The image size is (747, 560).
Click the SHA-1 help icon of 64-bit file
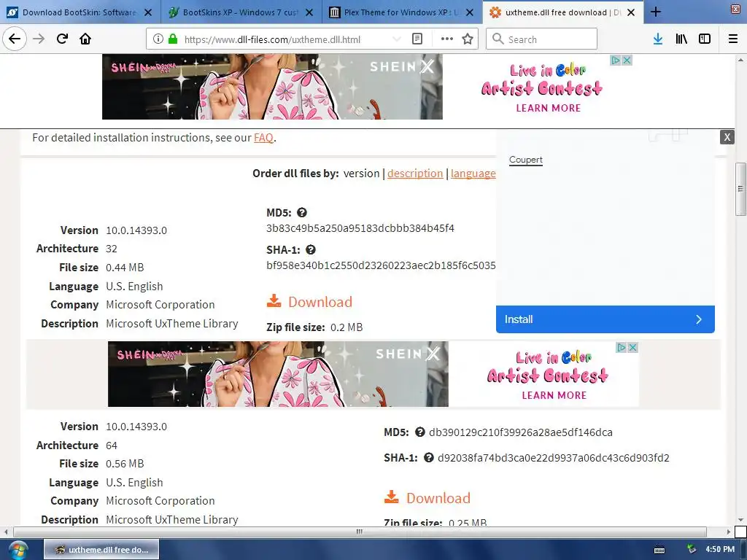pyautogui.click(x=429, y=458)
